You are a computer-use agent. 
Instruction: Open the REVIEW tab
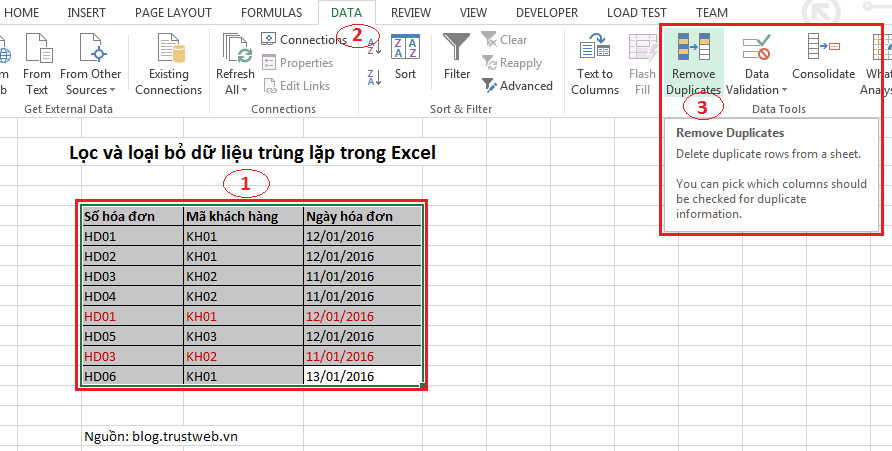tap(411, 13)
